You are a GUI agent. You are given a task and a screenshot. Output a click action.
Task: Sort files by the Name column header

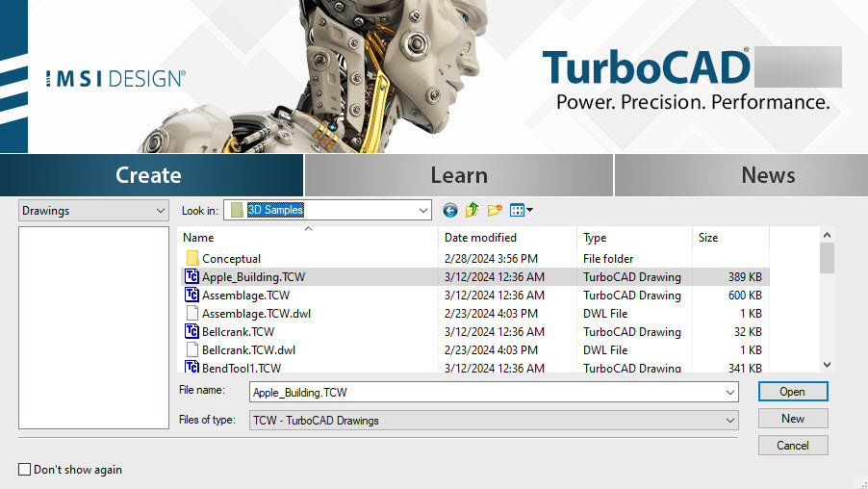(x=308, y=238)
